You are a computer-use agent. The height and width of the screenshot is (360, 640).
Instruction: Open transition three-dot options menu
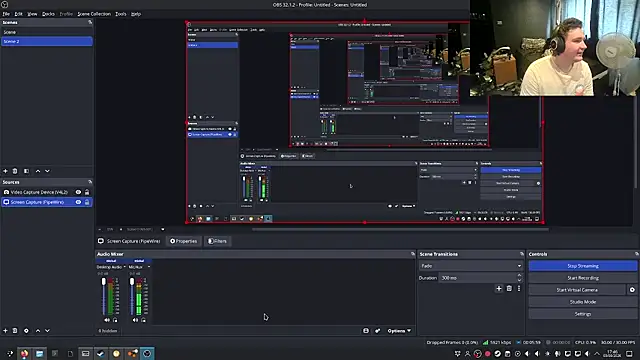click(519, 289)
